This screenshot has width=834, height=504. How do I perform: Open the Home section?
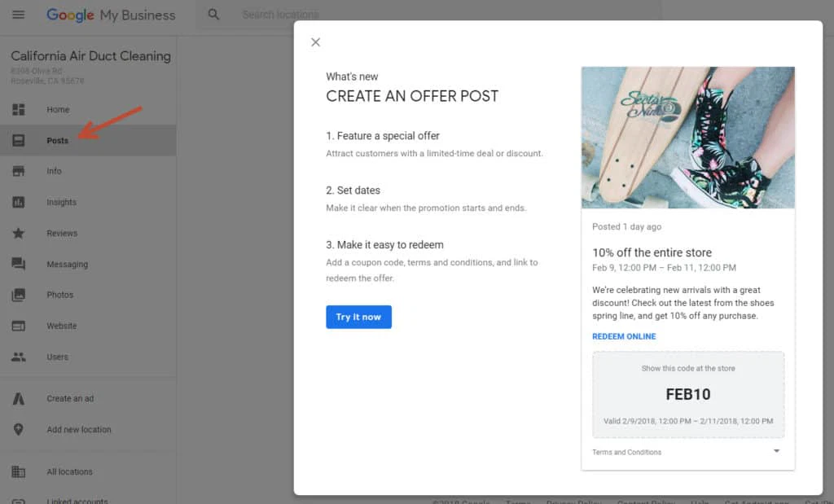pos(58,109)
